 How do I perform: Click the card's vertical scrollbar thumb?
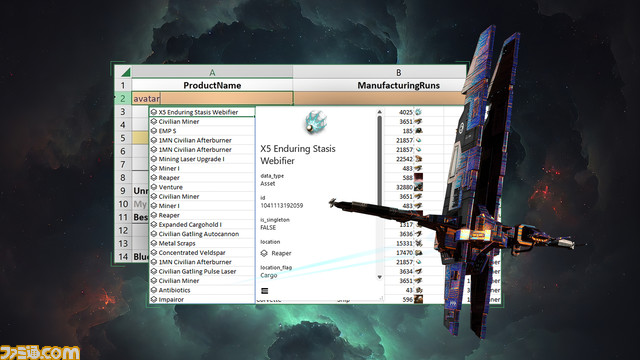coord(380,160)
